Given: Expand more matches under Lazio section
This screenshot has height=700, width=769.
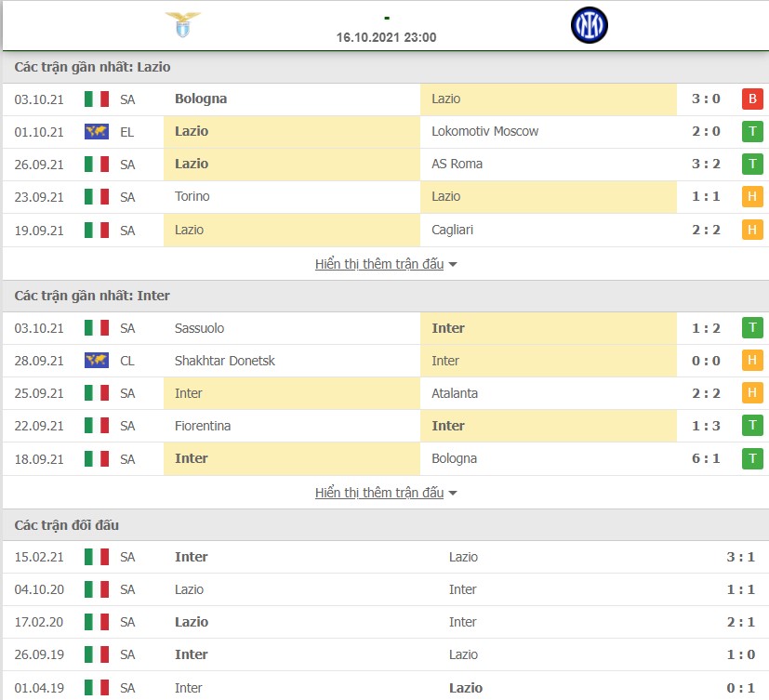Looking at the screenshot, I should [386, 264].
